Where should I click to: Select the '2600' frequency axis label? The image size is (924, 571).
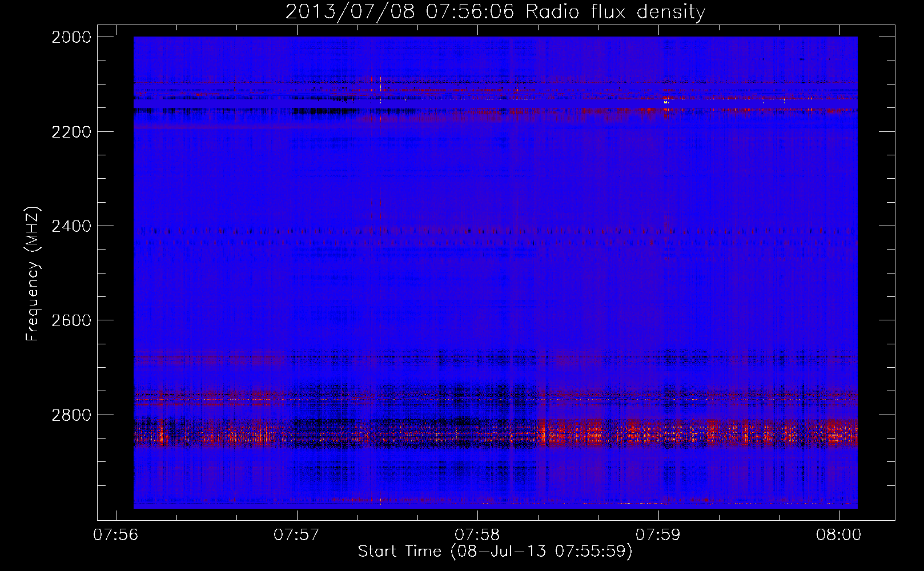click(x=71, y=321)
